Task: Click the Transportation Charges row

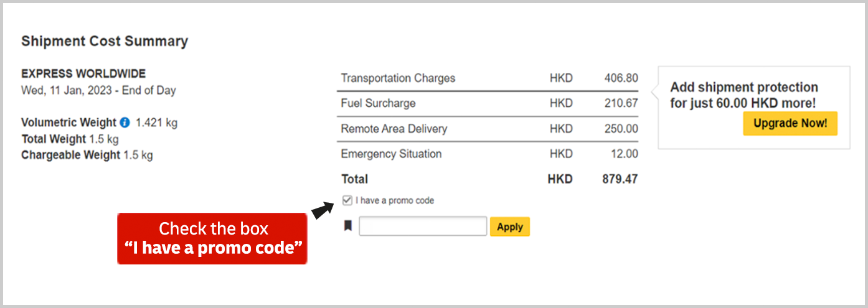Action: (489, 78)
